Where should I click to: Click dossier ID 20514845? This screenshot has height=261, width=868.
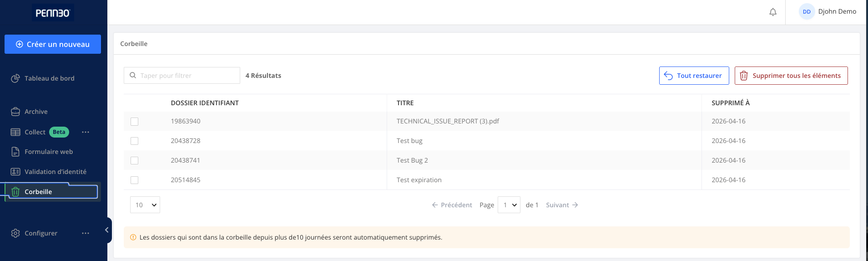point(186,180)
